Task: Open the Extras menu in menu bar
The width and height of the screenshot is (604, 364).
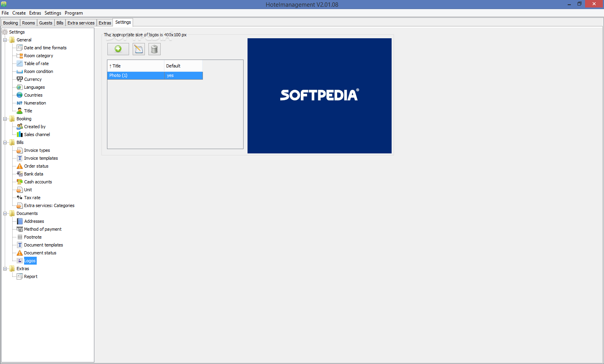Action: 35,13
